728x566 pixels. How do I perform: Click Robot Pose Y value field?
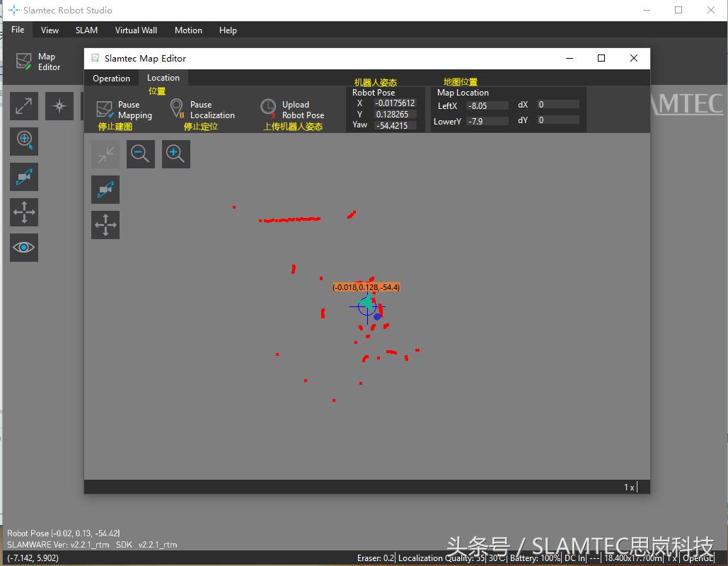(x=395, y=114)
